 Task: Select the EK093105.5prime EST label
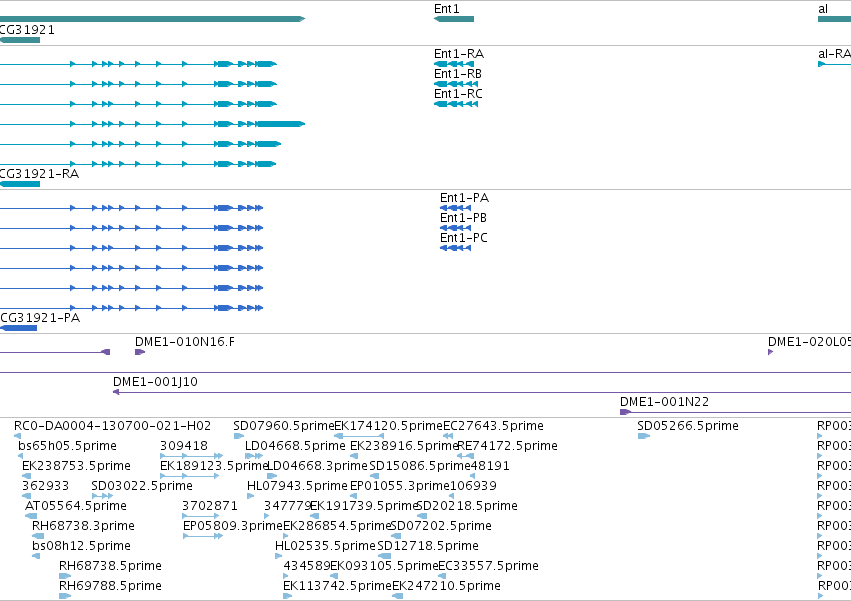384,566
